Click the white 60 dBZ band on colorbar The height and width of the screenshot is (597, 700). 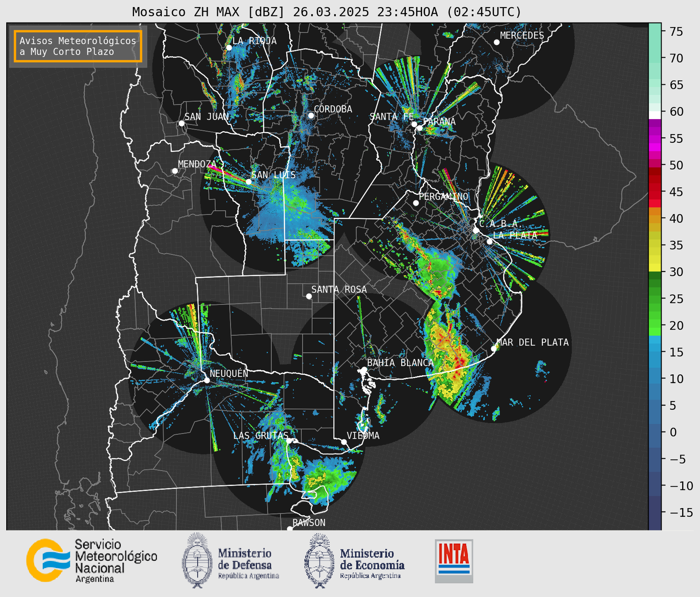click(x=655, y=115)
